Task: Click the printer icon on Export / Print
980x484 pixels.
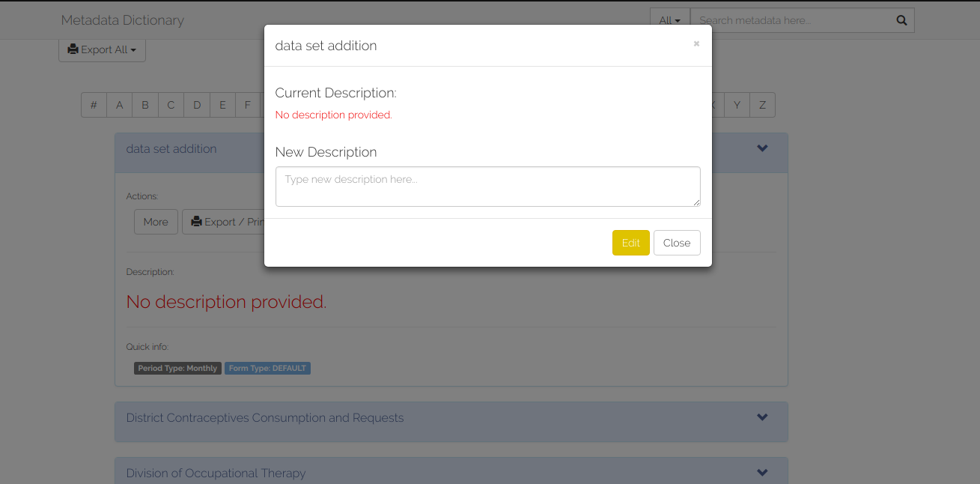Action: (196, 222)
